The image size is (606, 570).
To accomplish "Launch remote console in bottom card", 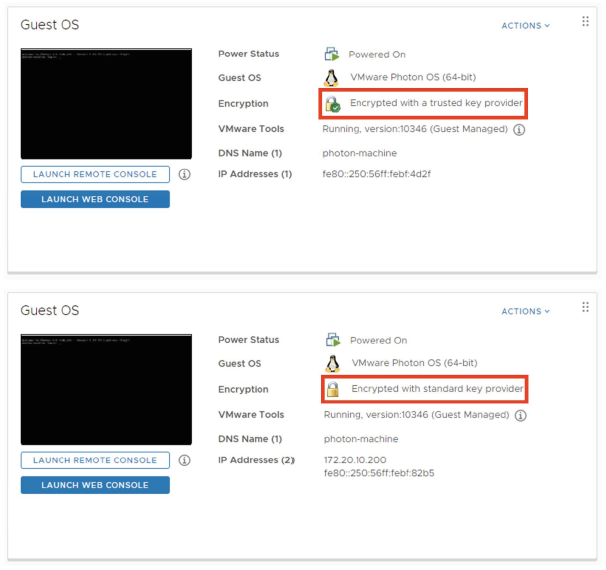I will click(x=95, y=460).
